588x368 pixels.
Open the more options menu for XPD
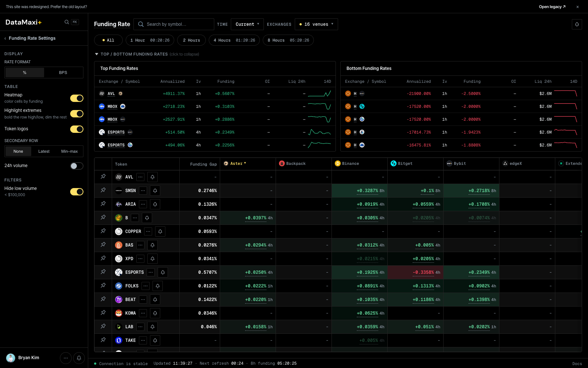tap(140, 259)
